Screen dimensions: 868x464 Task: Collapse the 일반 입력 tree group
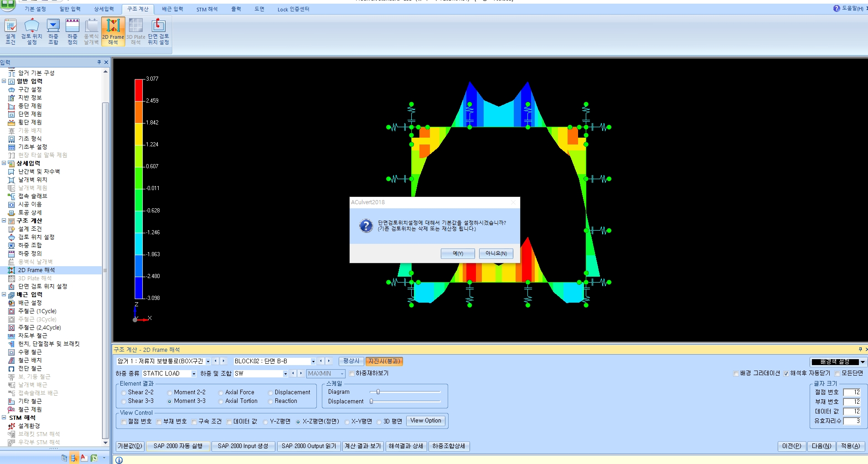pyautogui.click(x=4, y=81)
